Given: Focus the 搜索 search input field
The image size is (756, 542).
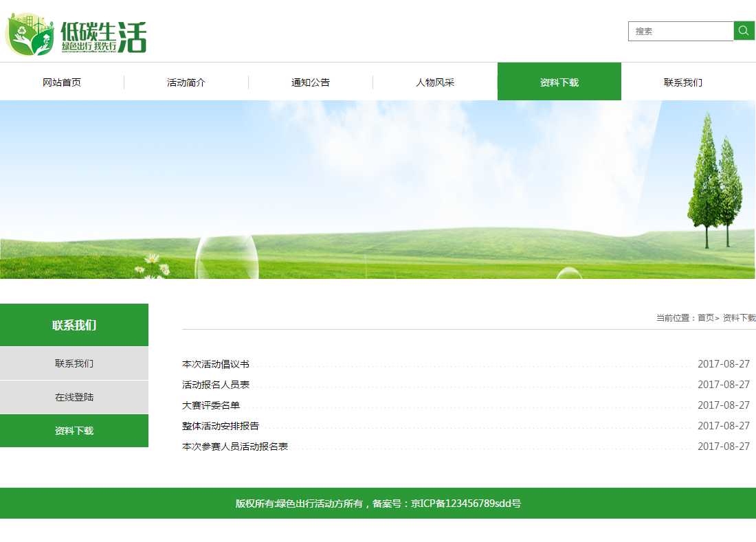Looking at the screenshot, I should tap(680, 31).
